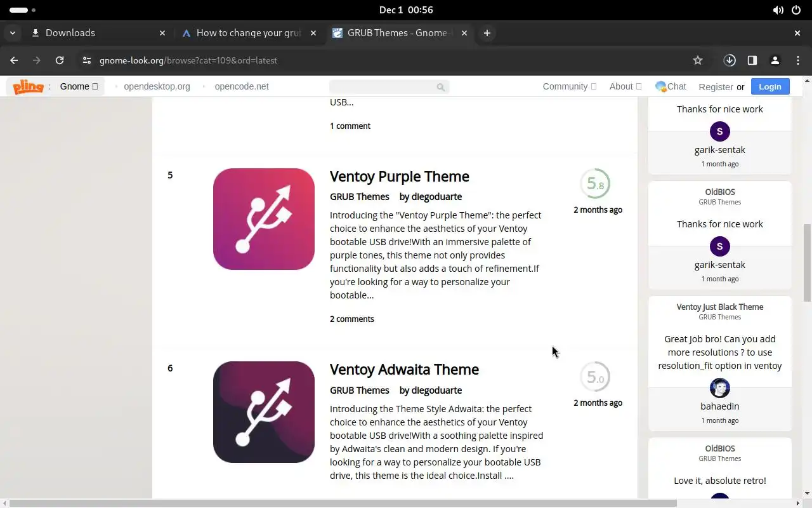The image size is (812, 508).
Task: Close the browser window
Action: [x=797, y=33]
